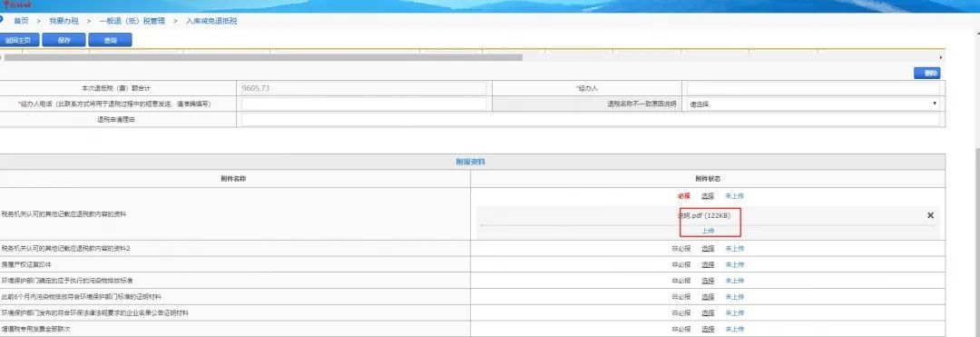
Task: Click the 保存 button
Action: [x=64, y=40]
